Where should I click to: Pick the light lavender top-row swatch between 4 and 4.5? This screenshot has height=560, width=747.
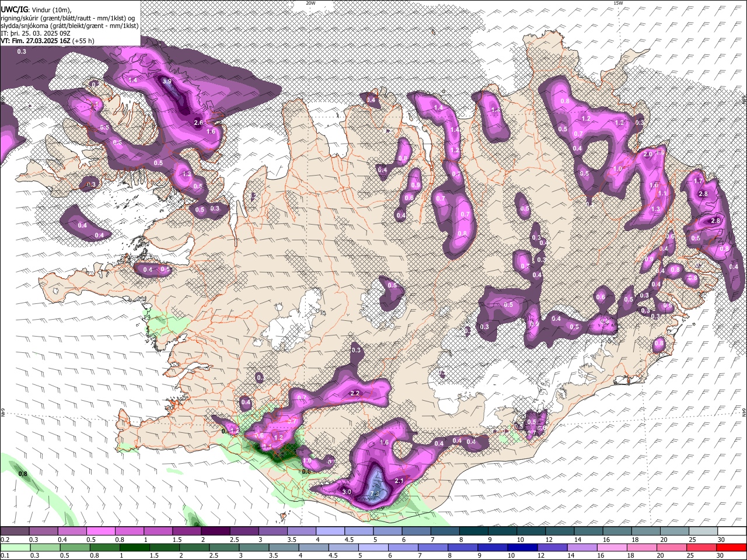[x=330, y=531]
